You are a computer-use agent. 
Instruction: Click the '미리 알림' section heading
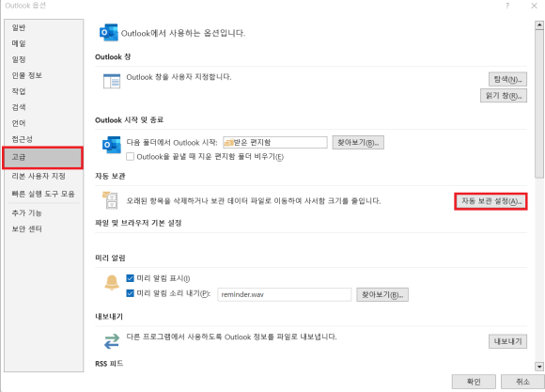tap(110, 258)
